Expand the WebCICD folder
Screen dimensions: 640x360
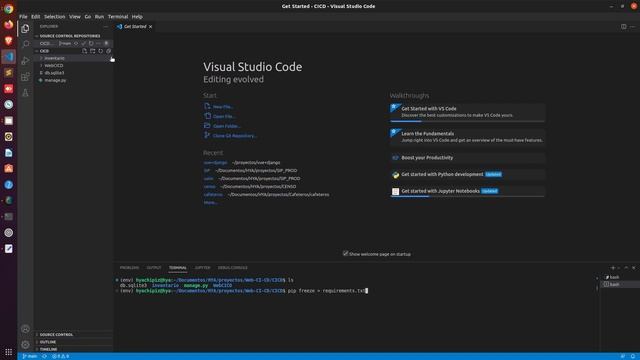pos(73,66)
